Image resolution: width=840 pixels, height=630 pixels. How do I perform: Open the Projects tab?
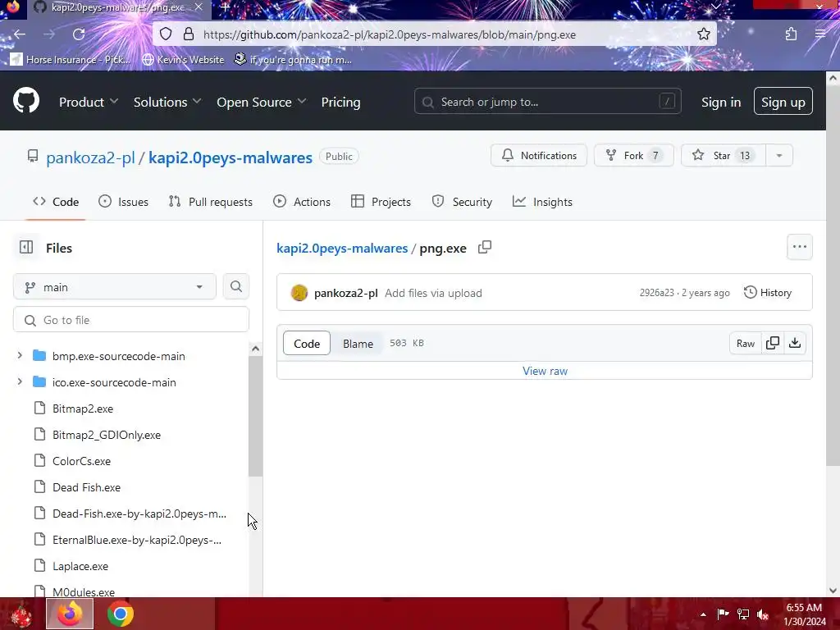[381, 202]
